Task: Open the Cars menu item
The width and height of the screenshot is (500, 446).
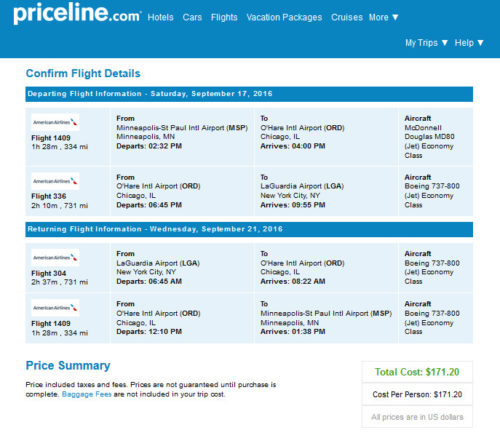Action: point(192,17)
